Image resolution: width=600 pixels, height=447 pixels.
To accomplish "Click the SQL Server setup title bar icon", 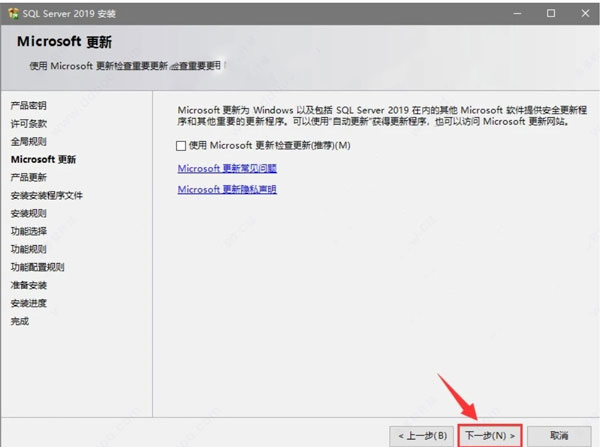I will 13,13.
